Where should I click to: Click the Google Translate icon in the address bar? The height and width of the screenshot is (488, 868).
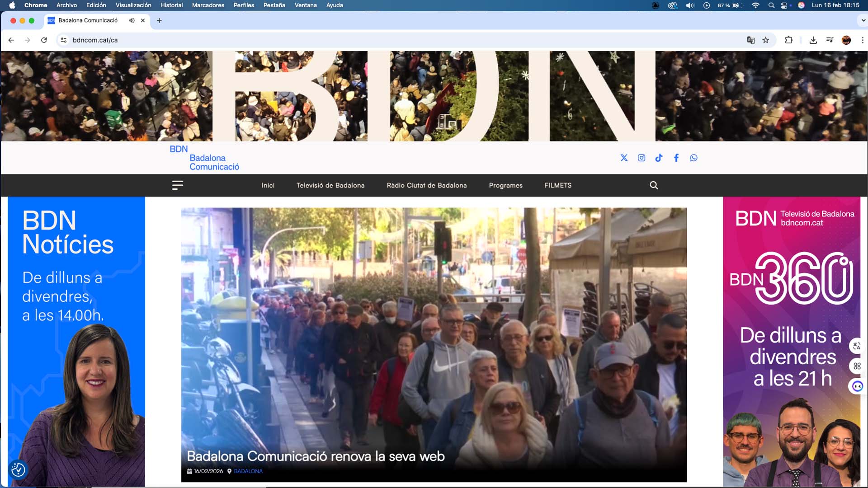[751, 40]
